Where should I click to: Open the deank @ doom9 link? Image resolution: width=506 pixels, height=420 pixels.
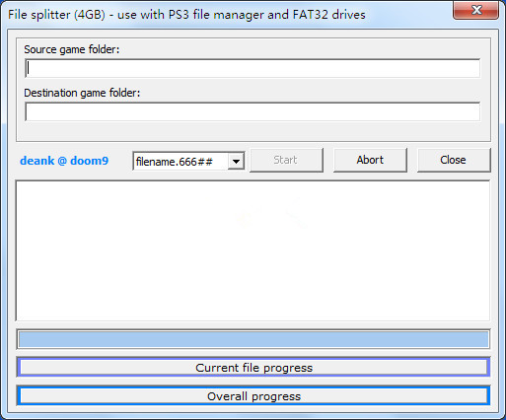click(64, 161)
